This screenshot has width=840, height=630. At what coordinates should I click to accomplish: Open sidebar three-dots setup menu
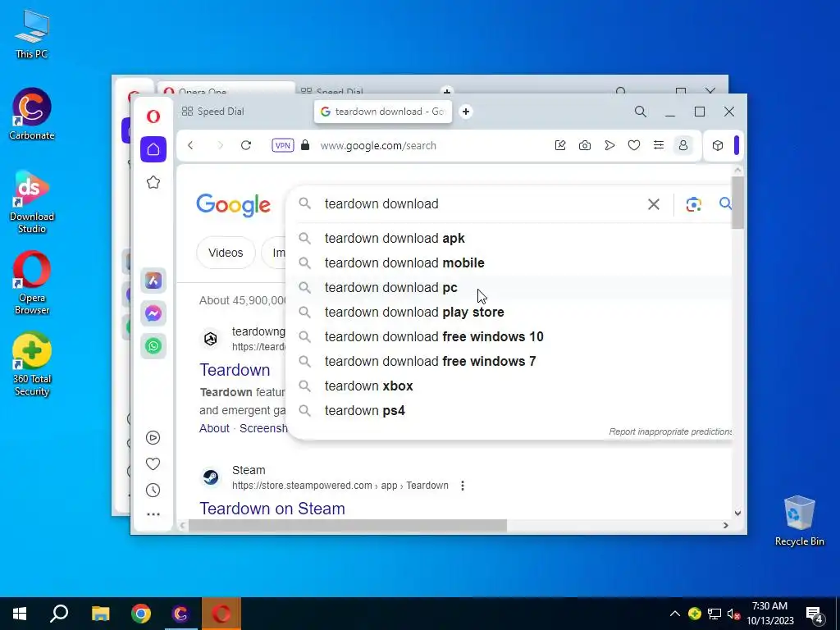153,514
